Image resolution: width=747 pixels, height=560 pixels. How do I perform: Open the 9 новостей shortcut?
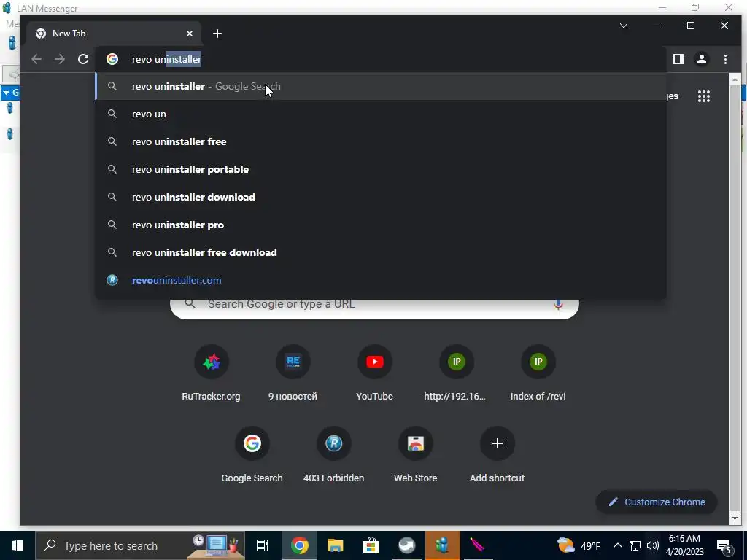click(x=293, y=373)
